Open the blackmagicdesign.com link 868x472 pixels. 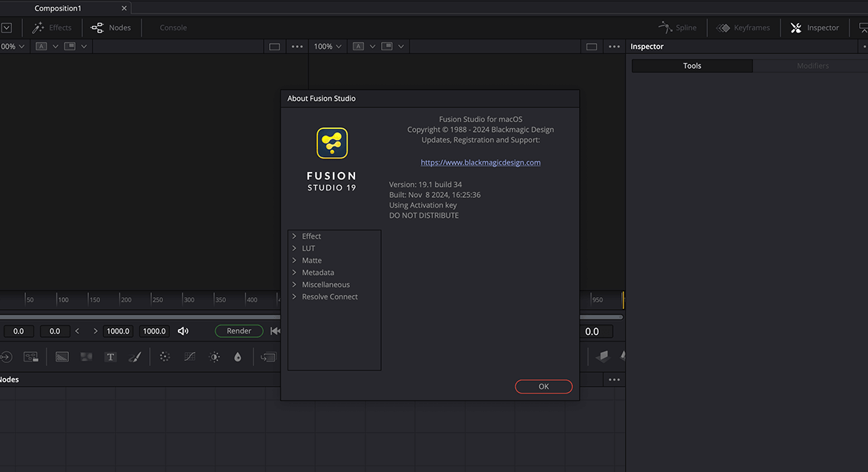click(480, 162)
